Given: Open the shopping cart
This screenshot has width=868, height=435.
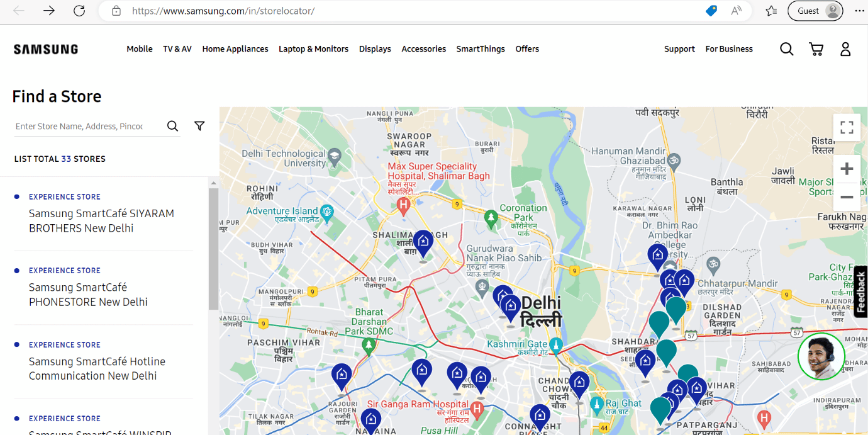Looking at the screenshot, I should [x=816, y=49].
